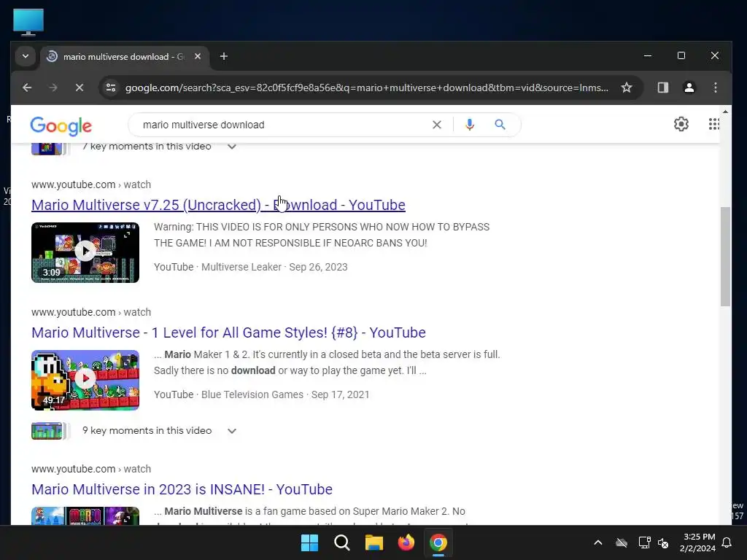Open Windows Start menu
This screenshot has height=560, width=747.
point(309,542)
